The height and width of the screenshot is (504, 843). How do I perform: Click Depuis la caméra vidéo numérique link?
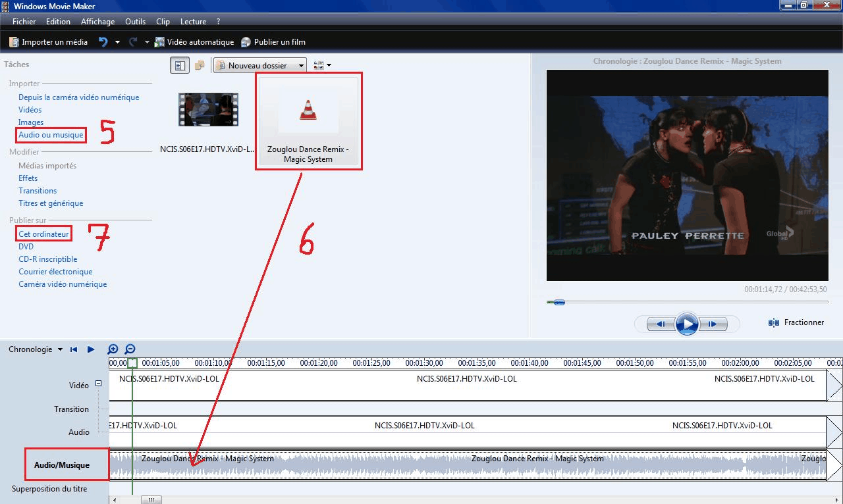(x=79, y=97)
